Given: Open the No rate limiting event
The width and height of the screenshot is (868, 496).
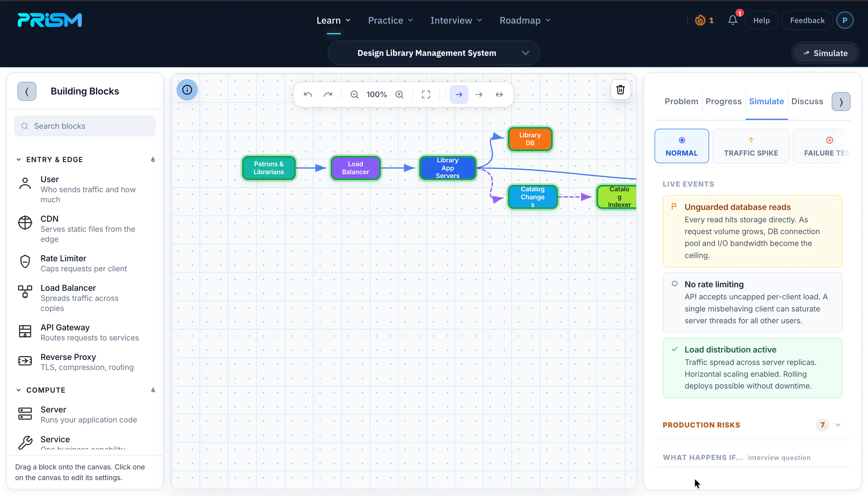Looking at the screenshot, I should coord(752,303).
